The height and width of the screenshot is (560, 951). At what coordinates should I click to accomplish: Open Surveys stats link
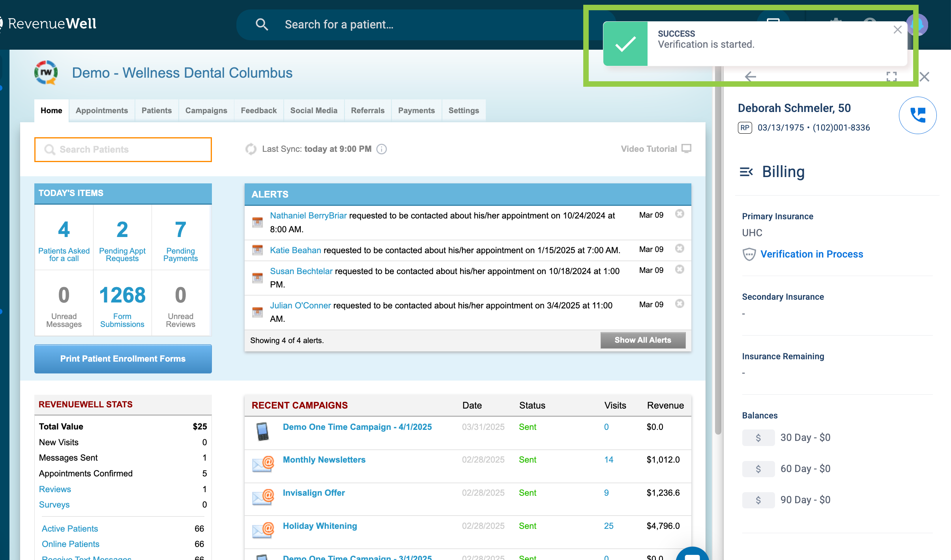(x=54, y=505)
